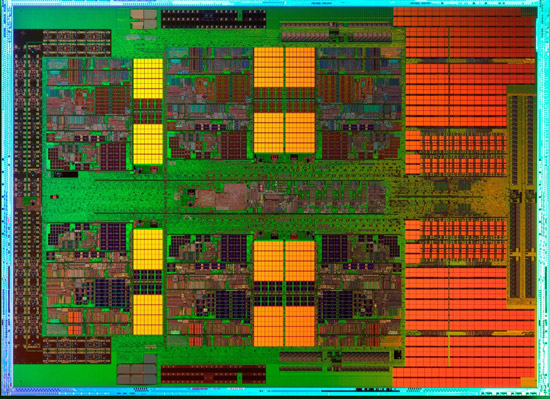The width and height of the screenshot is (550, 399).
Task: Click small black rectangle below the top-left core
Action: (66, 174)
